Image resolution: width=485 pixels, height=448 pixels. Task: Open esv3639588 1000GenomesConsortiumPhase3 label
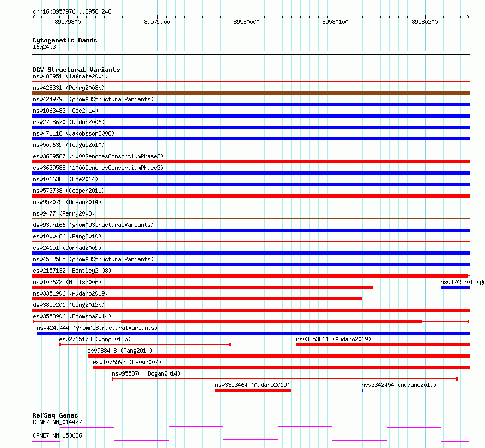98,168
